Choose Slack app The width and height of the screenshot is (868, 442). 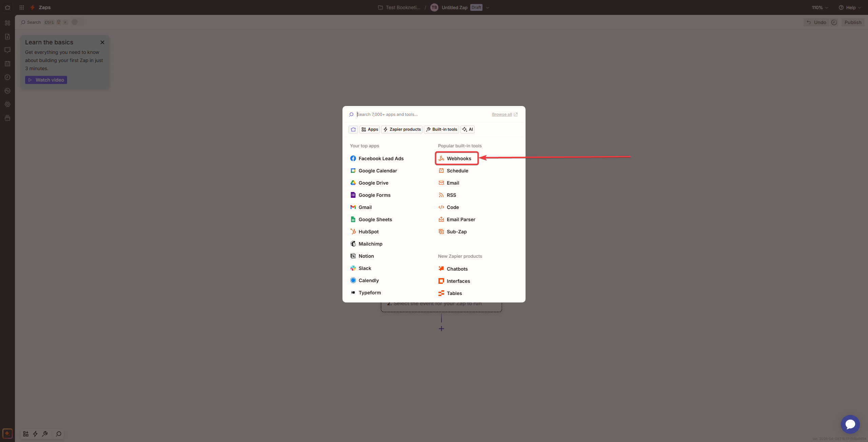click(360, 268)
